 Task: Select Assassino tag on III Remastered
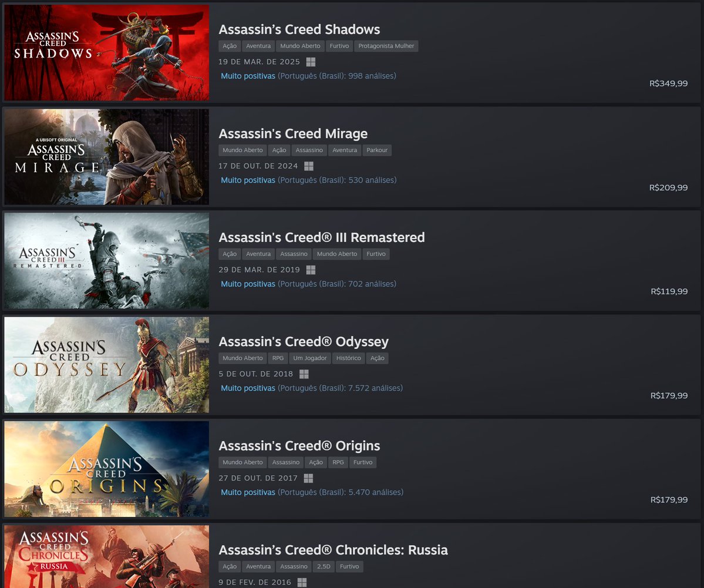point(294,254)
